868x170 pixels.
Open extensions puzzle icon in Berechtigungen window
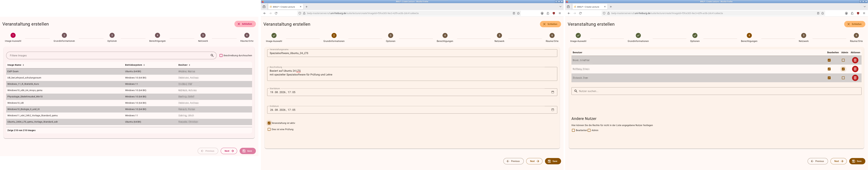852,13
